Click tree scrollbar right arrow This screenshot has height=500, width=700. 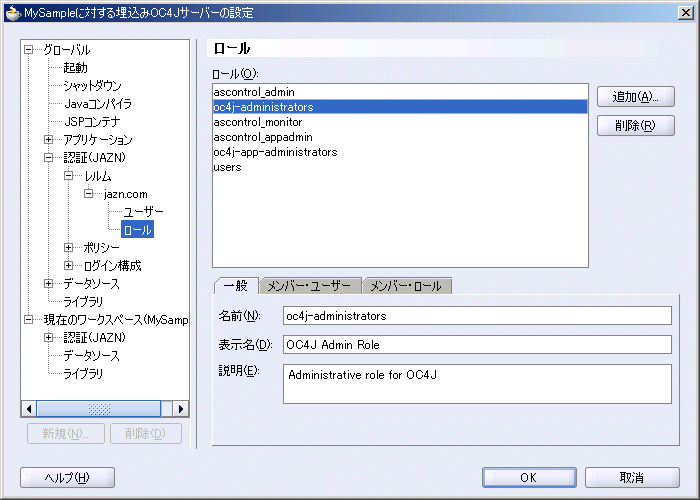pos(180,409)
